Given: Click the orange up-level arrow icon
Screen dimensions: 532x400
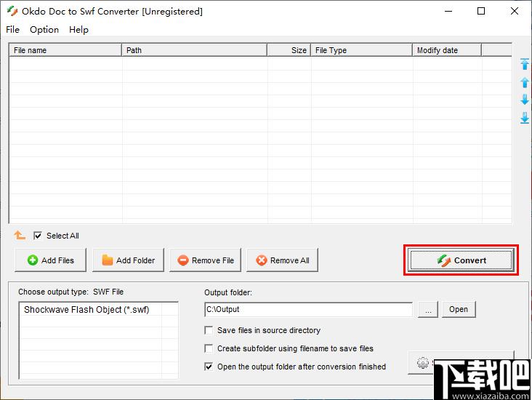Looking at the screenshot, I should [x=20, y=235].
